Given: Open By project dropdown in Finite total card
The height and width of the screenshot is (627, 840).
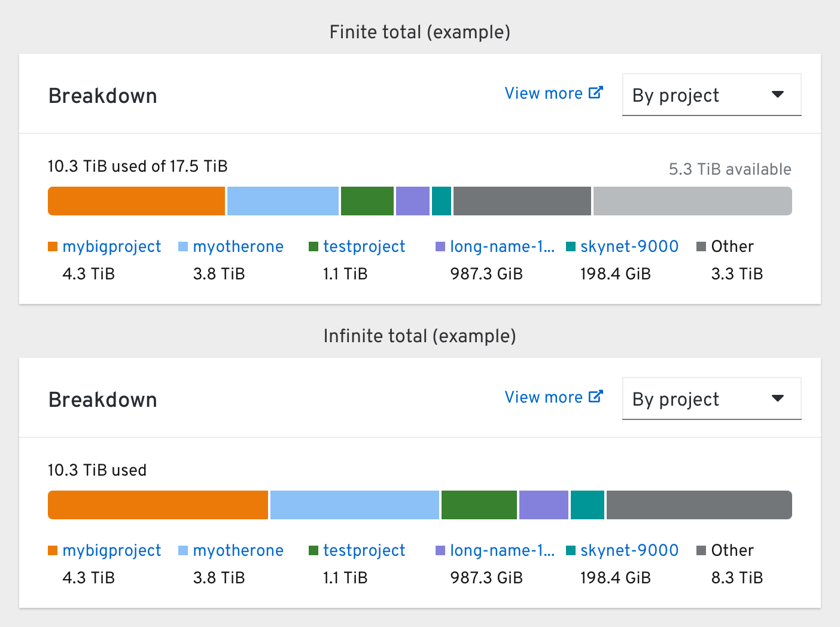Looking at the screenshot, I should pos(712,95).
